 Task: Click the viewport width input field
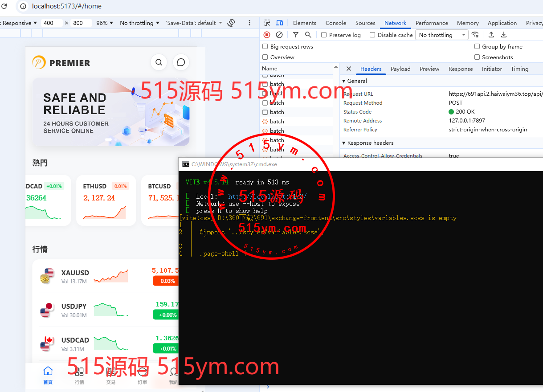[51, 23]
